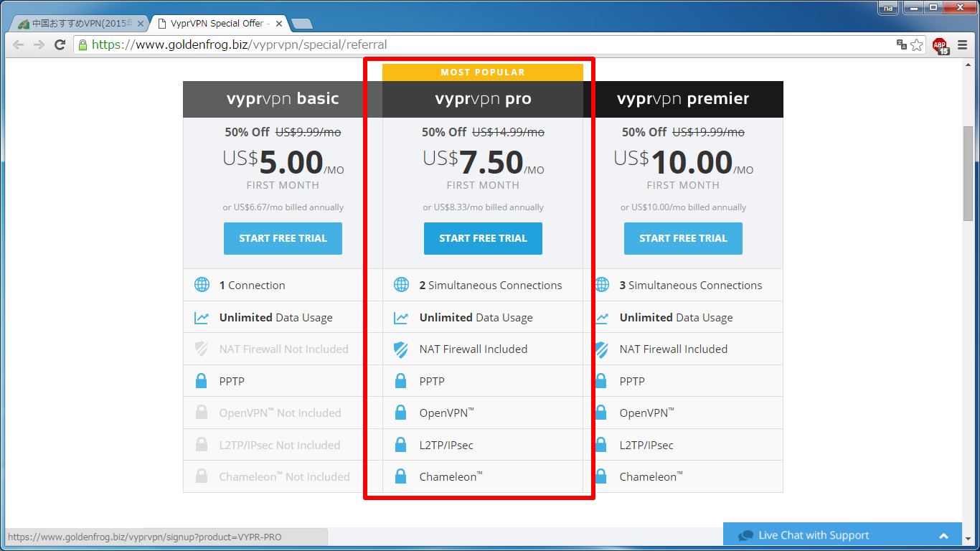Click the translate page icon
980x551 pixels.
click(x=902, y=44)
